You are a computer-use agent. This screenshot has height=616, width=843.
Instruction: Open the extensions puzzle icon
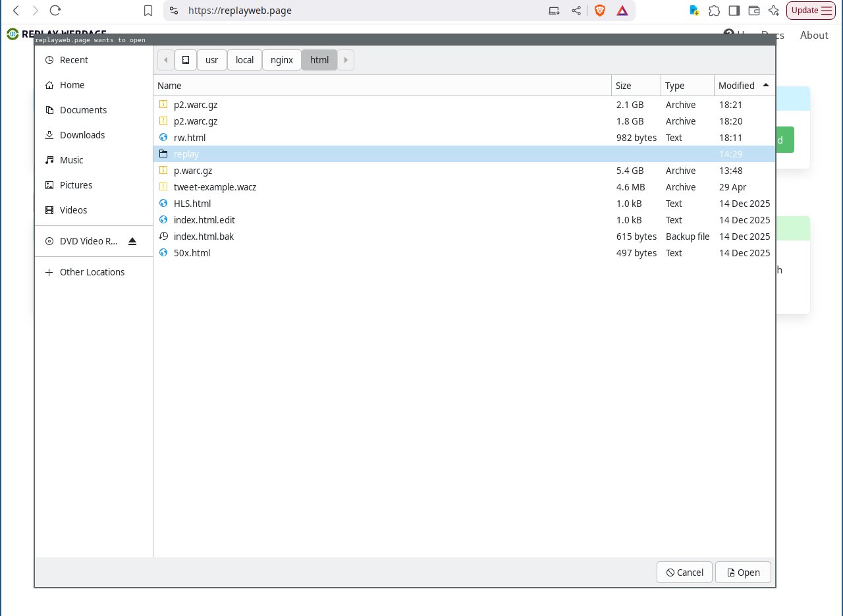point(714,11)
